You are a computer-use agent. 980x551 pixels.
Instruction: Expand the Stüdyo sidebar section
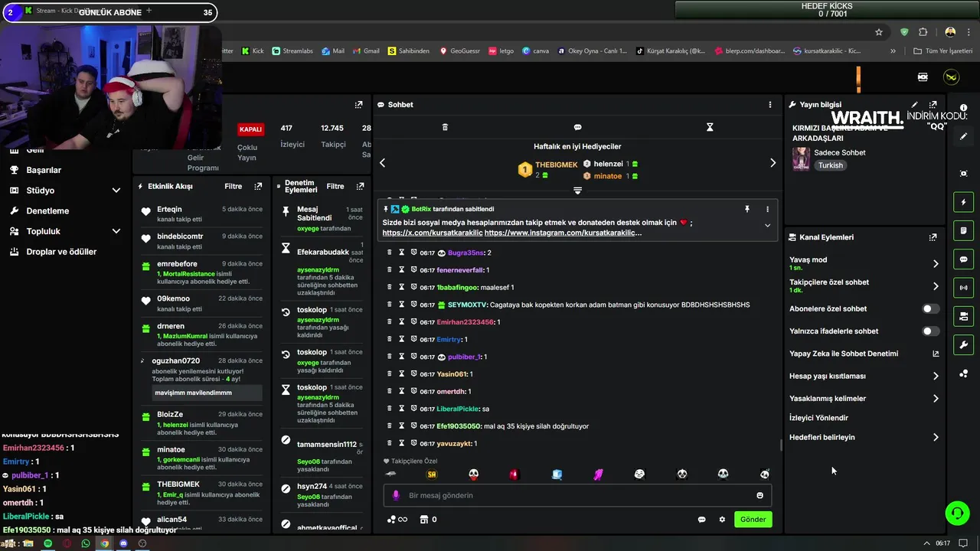click(x=116, y=191)
